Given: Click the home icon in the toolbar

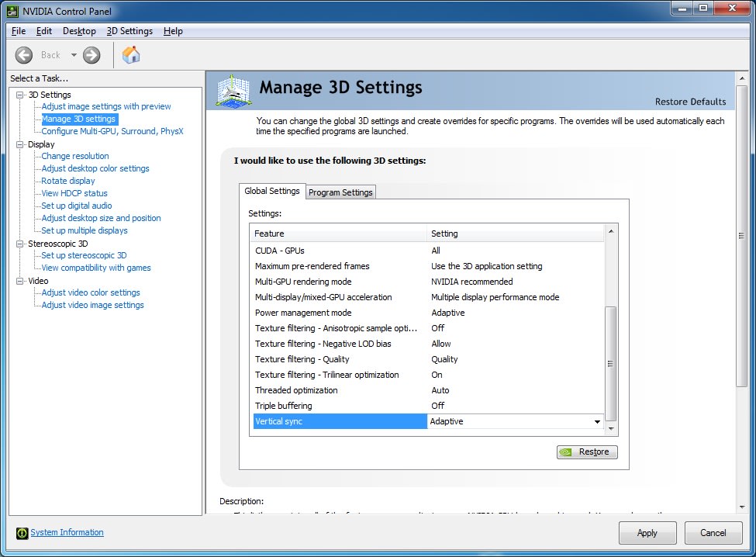Looking at the screenshot, I should point(130,55).
